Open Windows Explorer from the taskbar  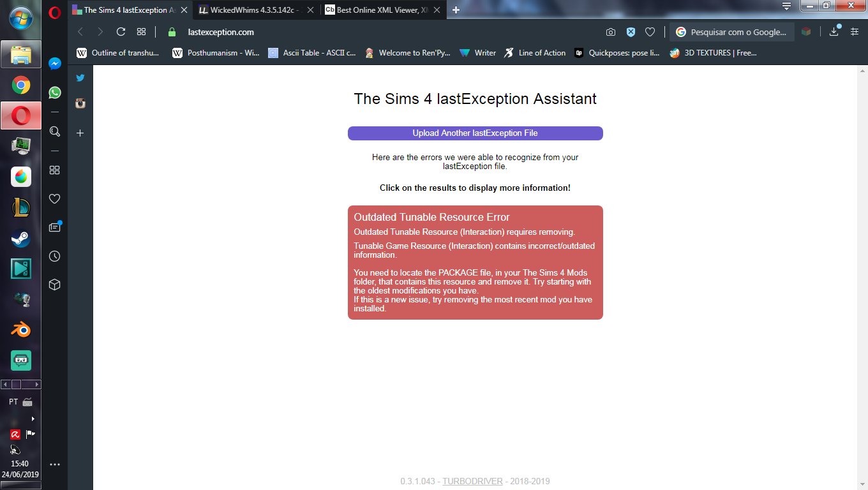(21, 55)
